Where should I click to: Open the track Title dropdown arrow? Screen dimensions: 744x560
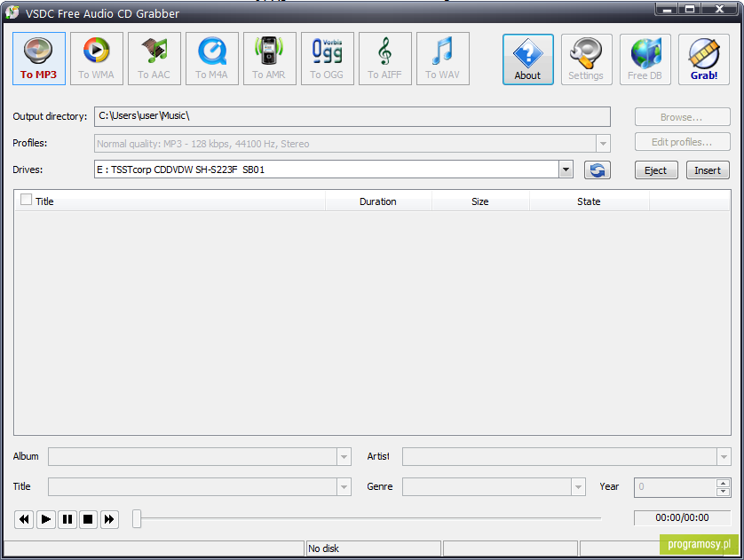344,487
